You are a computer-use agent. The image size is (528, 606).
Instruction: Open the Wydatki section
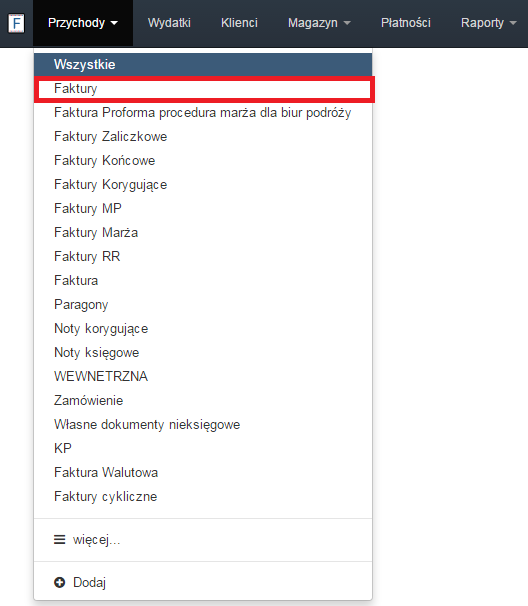point(169,23)
